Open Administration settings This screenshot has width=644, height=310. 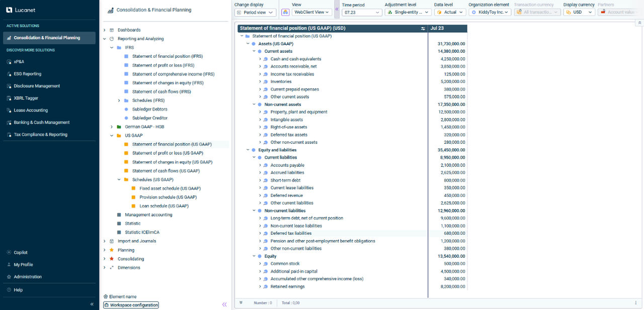28,277
